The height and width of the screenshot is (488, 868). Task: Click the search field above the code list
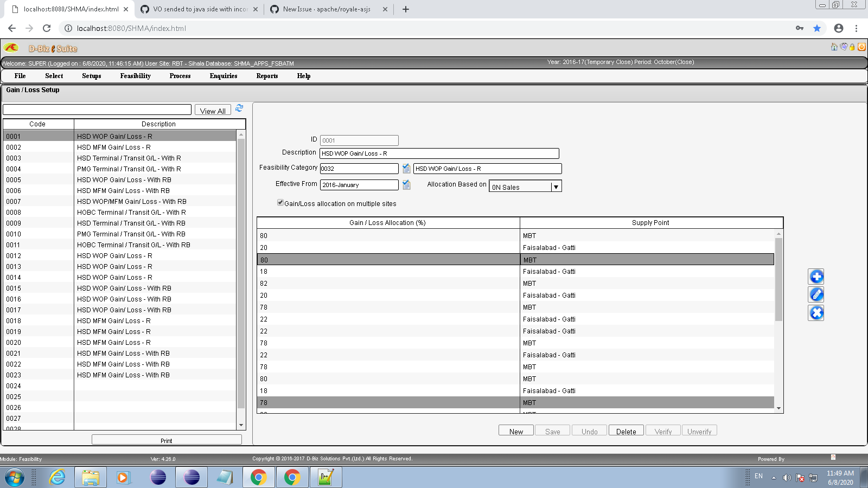tap(97, 109)
